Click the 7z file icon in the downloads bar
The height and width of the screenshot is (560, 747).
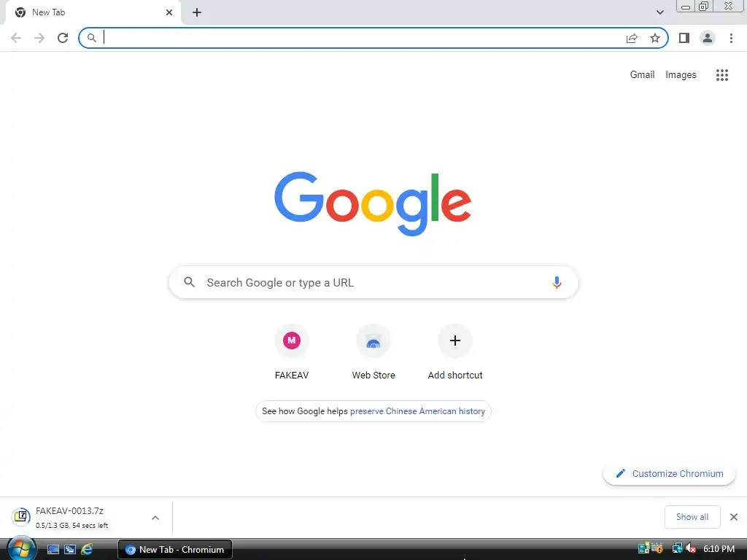pyautogui.click(x=21, y=517)
